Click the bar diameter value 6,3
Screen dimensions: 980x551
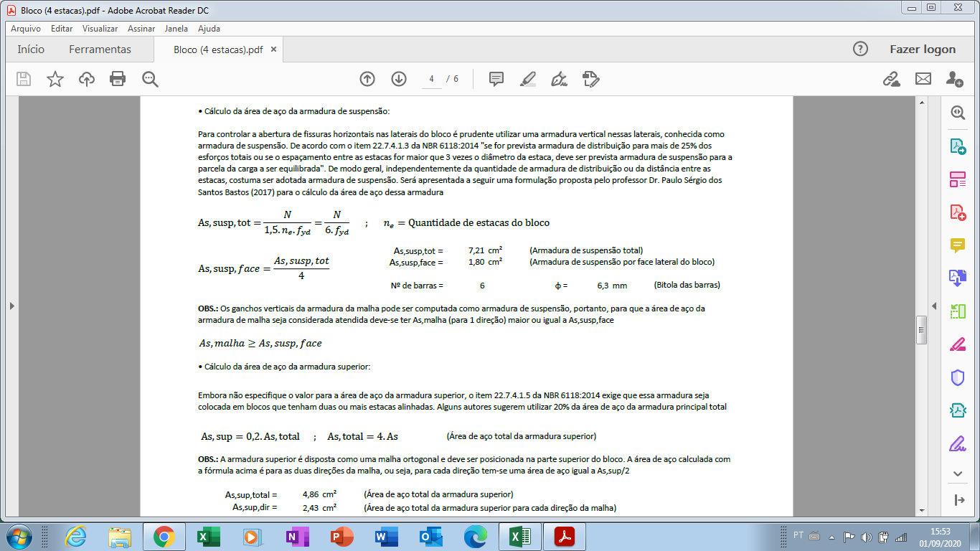pos(603,285)
